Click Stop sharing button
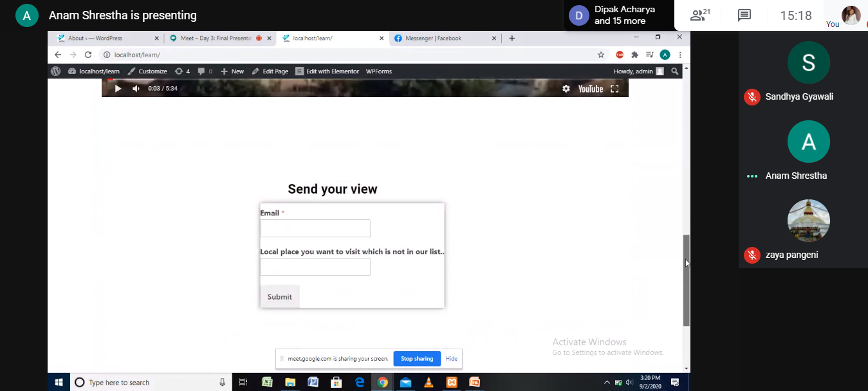The height and width of the screenshot is (391, 868). [417, 359]
